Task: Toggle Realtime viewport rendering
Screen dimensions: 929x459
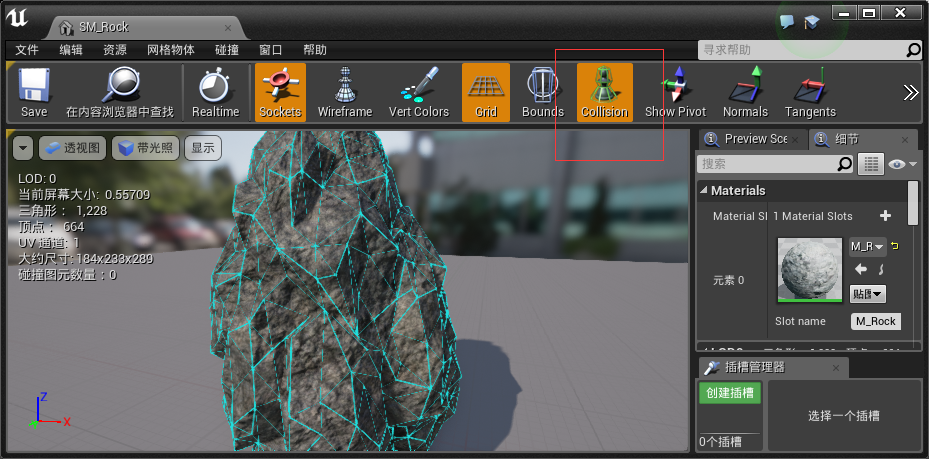Action: point(216,93)
